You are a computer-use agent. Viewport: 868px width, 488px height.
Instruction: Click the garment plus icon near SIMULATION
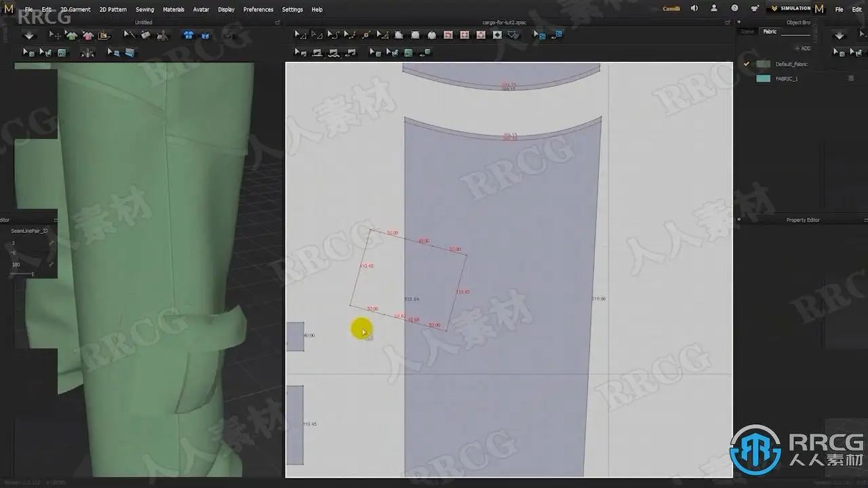pos(755,9)
